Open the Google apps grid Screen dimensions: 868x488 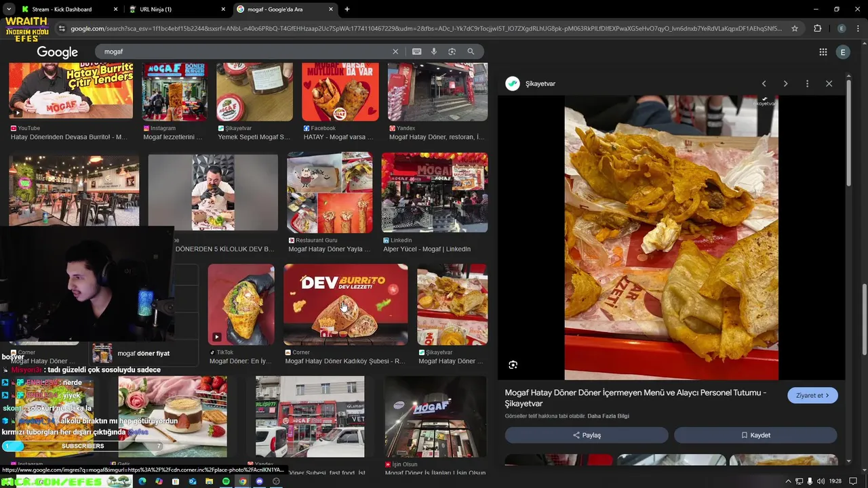[823, 52]
